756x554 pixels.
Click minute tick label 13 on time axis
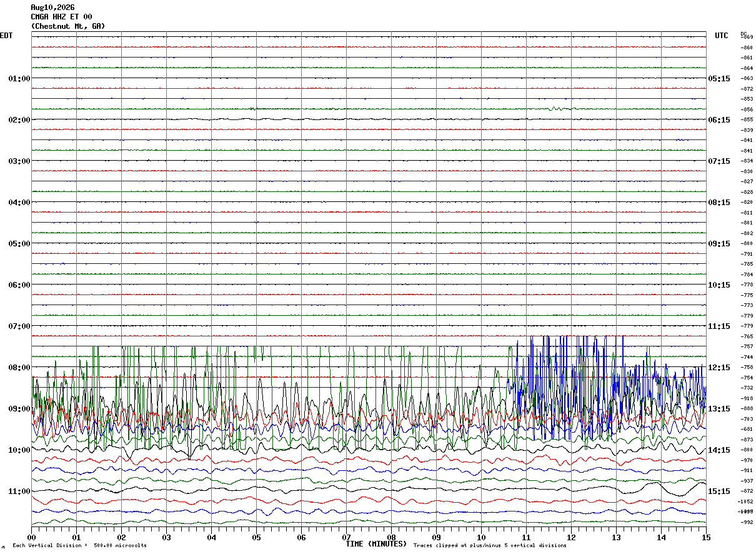[x=617, y=537]
